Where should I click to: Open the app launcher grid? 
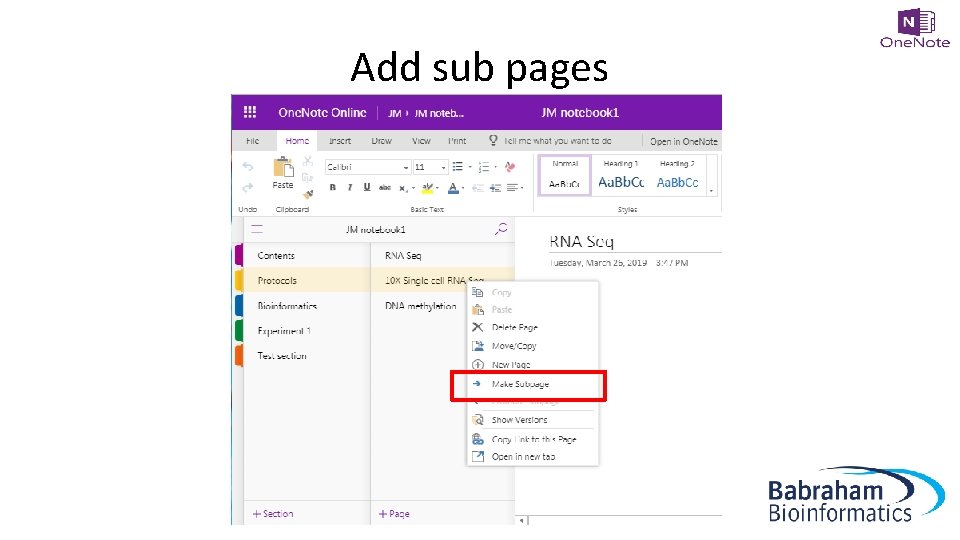point(250,112)
